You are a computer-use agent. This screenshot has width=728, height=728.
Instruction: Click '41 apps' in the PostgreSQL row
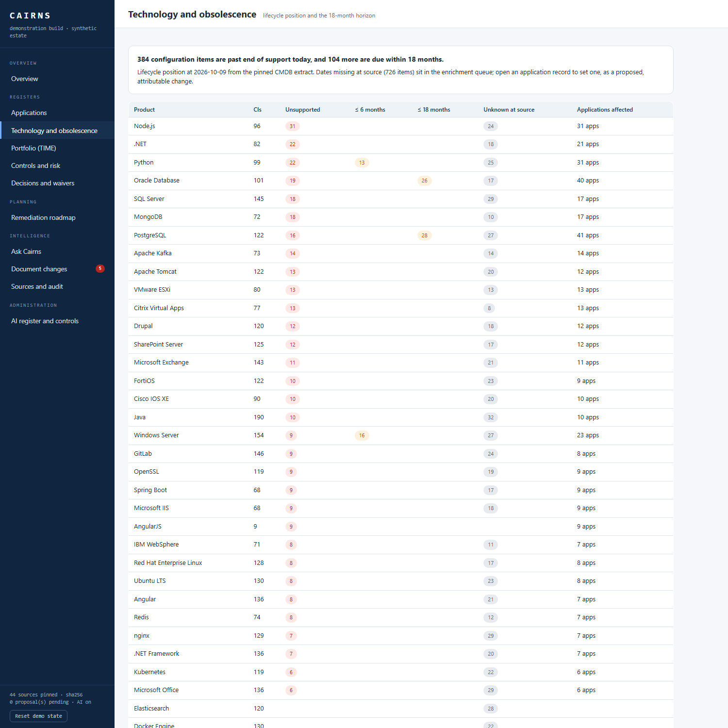[588, 235]
